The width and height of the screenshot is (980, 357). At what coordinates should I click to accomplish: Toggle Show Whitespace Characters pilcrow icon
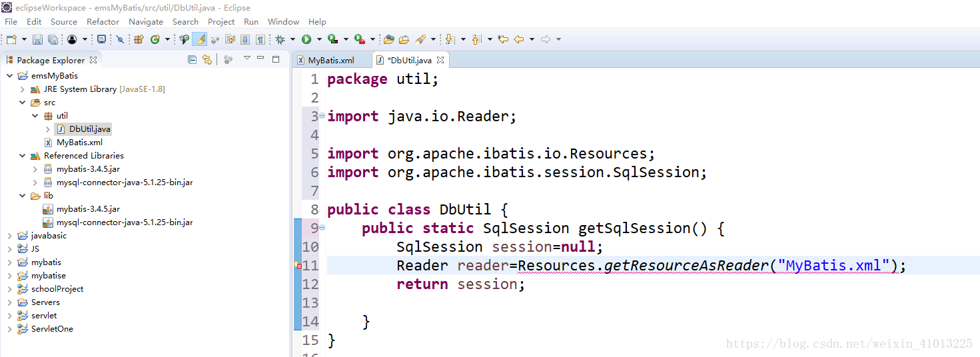[x=260, y=39]
